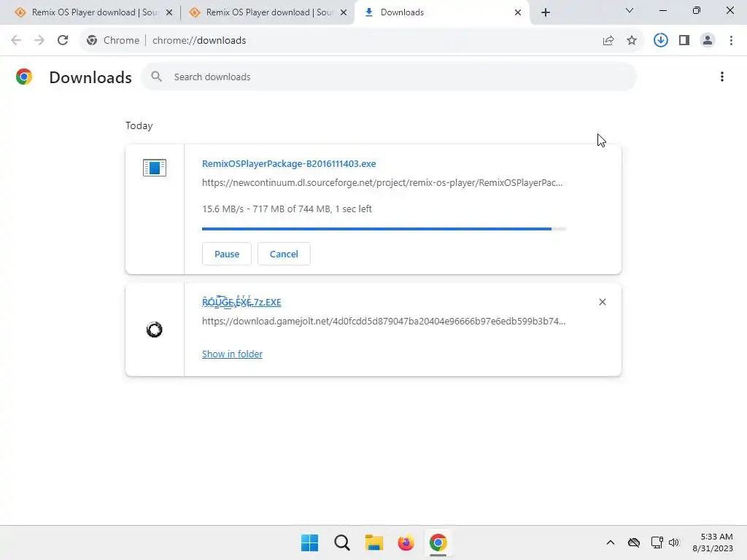
Task: Open the ROUGE.EXE.7z.EXE file link
Action: 241,302
